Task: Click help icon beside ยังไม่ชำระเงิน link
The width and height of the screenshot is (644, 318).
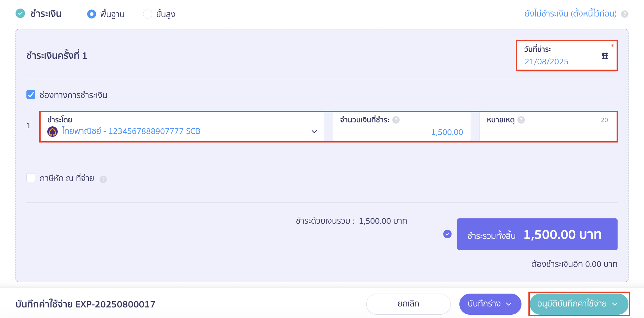Action: pos(625,14)
